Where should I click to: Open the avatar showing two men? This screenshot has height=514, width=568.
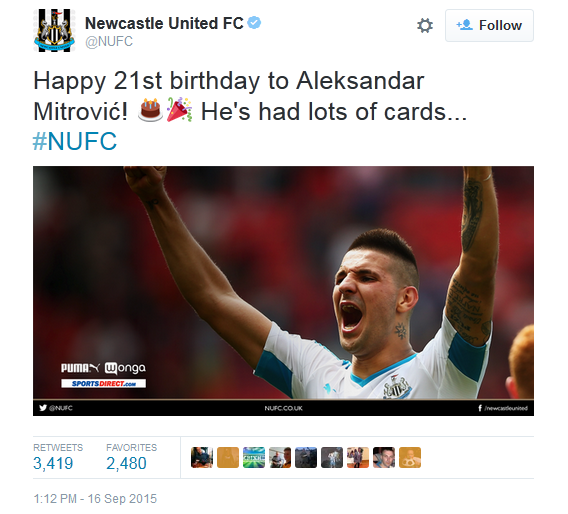point(280,457)
